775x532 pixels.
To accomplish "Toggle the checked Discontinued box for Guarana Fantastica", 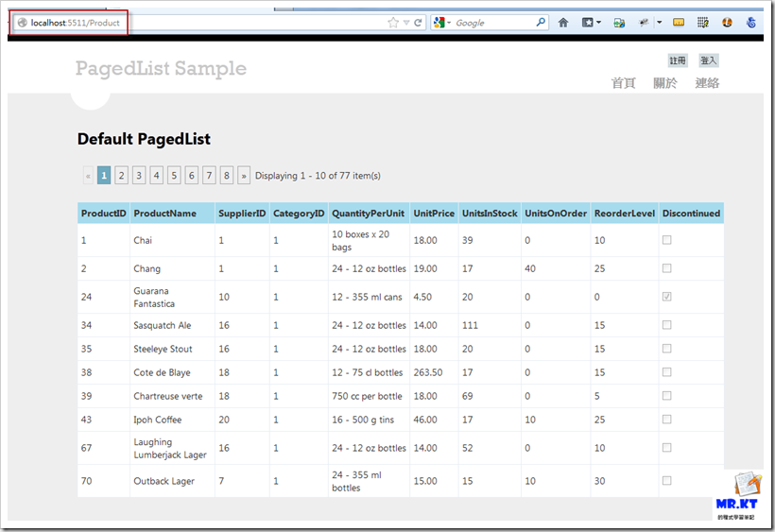I will pyautogui.click(x=666, y=297).
